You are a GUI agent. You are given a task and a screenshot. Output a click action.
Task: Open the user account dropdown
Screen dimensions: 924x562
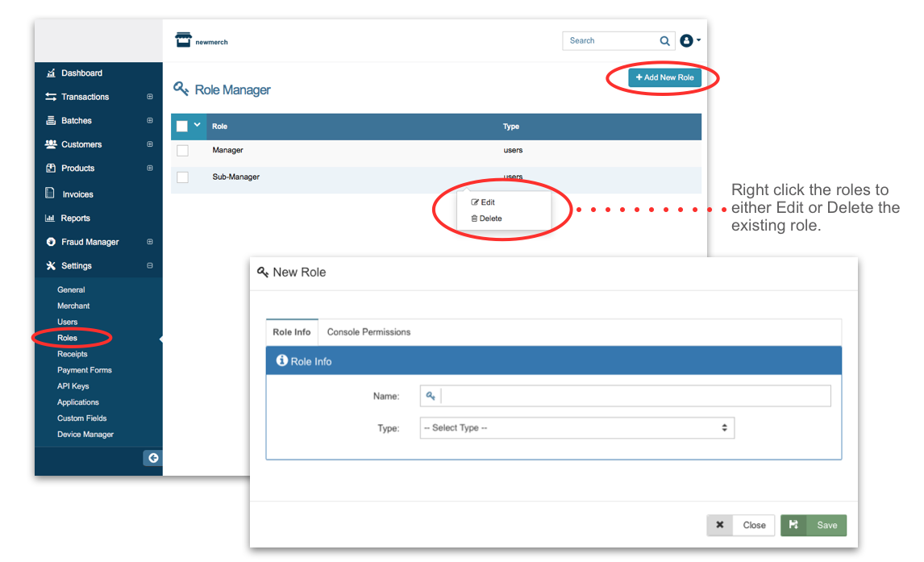[x=690, y=40]
